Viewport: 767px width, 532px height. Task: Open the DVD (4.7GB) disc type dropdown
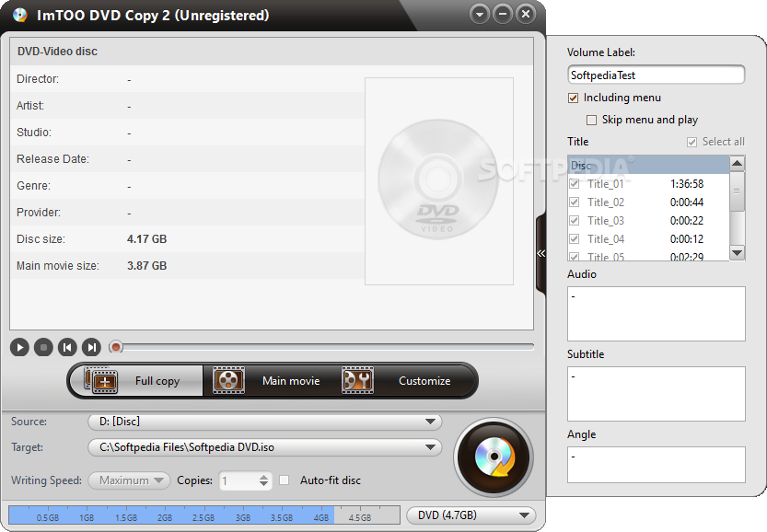tap(471, 515)
